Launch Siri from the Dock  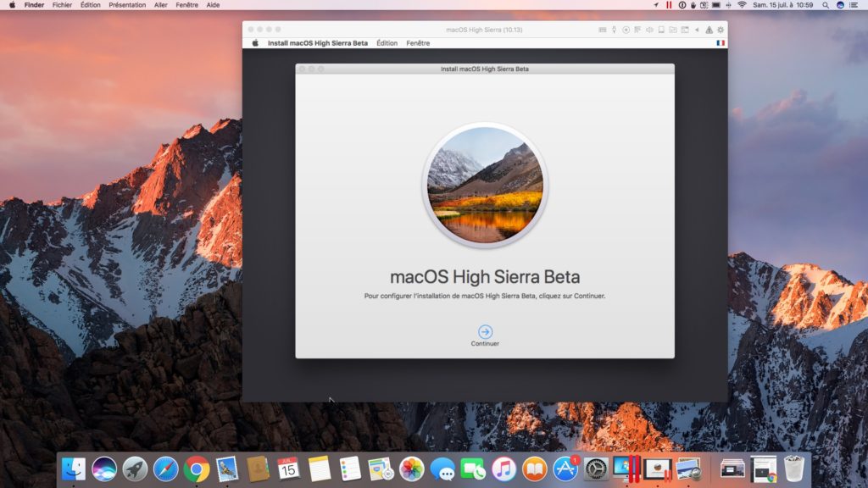[104, 469]
